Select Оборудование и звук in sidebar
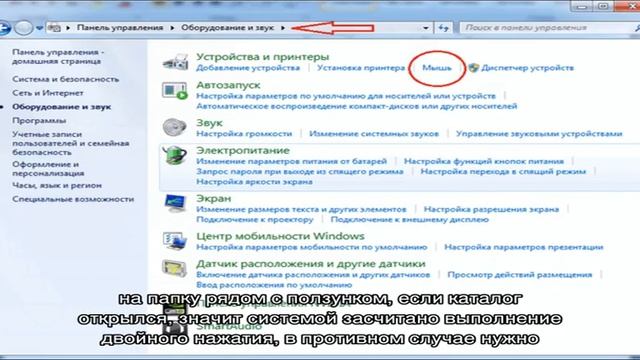Image resolution: width=640 pixels, height=360 pixels. [x=62, y=107]
